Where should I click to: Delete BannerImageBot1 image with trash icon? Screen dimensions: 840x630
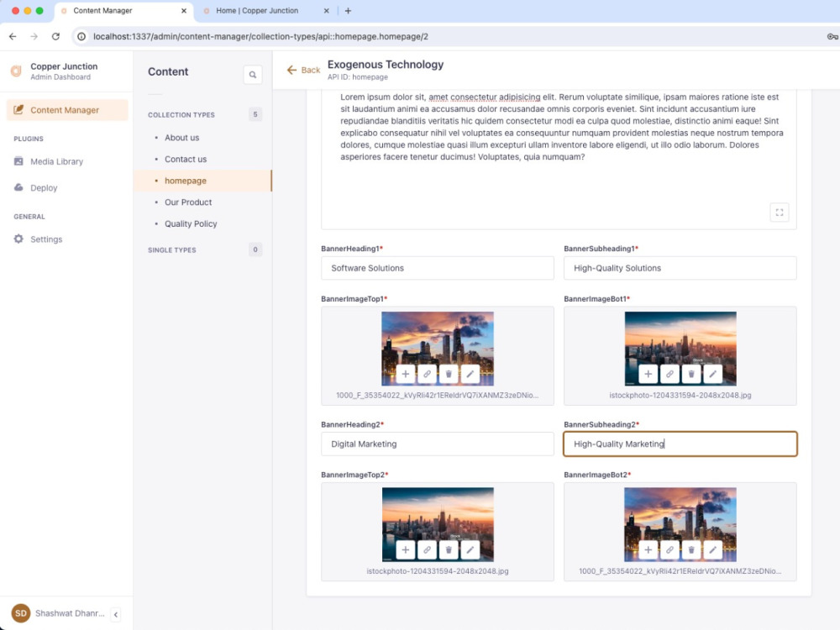(691, 374)
